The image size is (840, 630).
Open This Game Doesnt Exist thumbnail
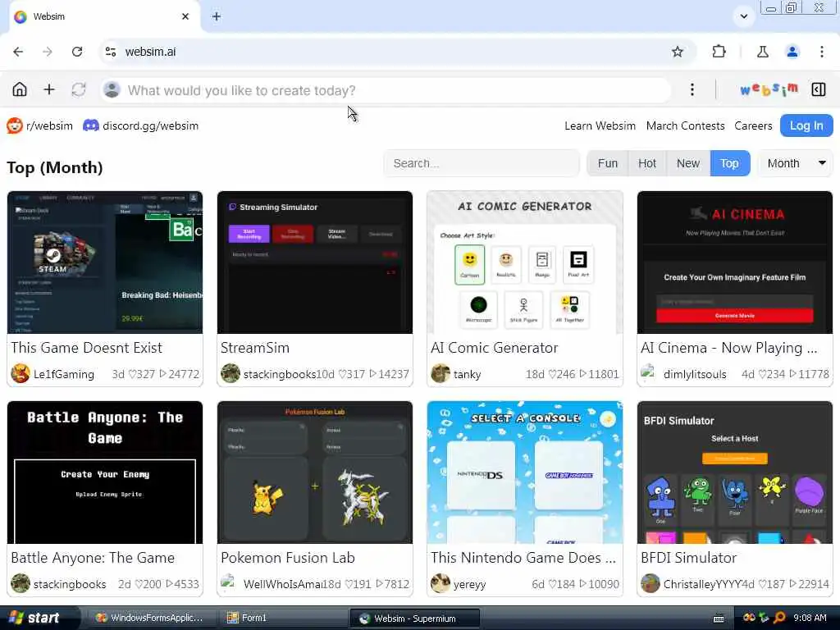pos(105,262)
